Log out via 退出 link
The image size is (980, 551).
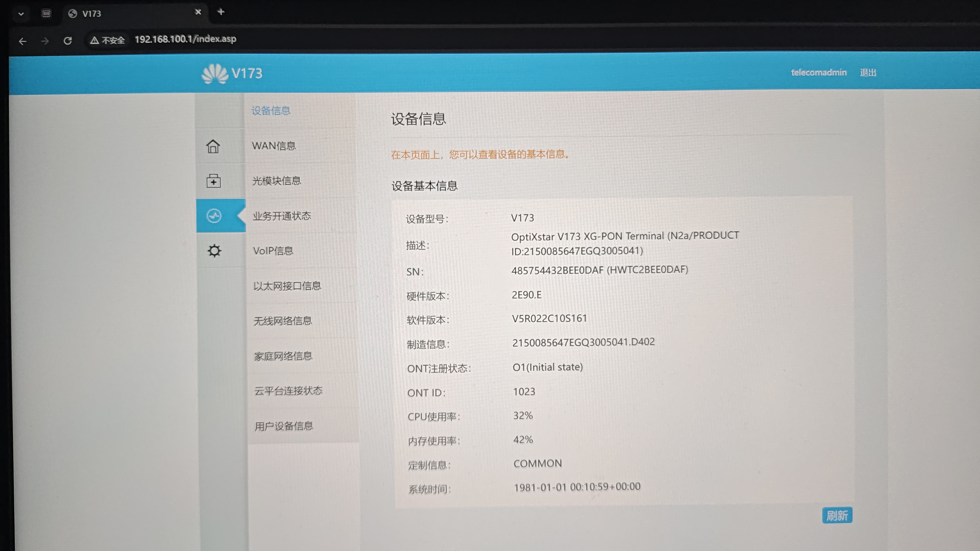tap(868, 73)
